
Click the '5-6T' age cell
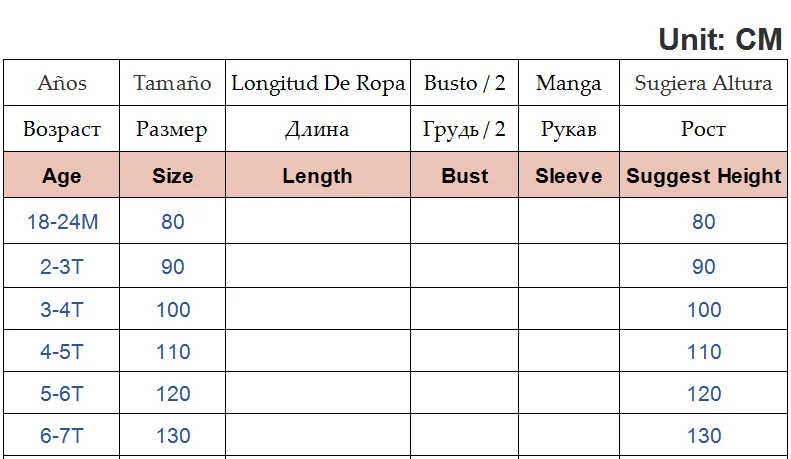pos(62,394)
